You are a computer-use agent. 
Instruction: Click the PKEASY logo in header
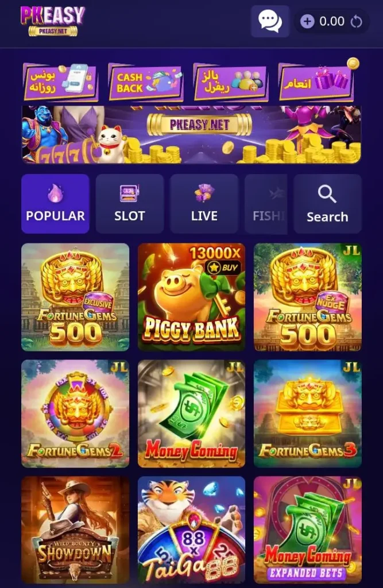coord(53,21)
